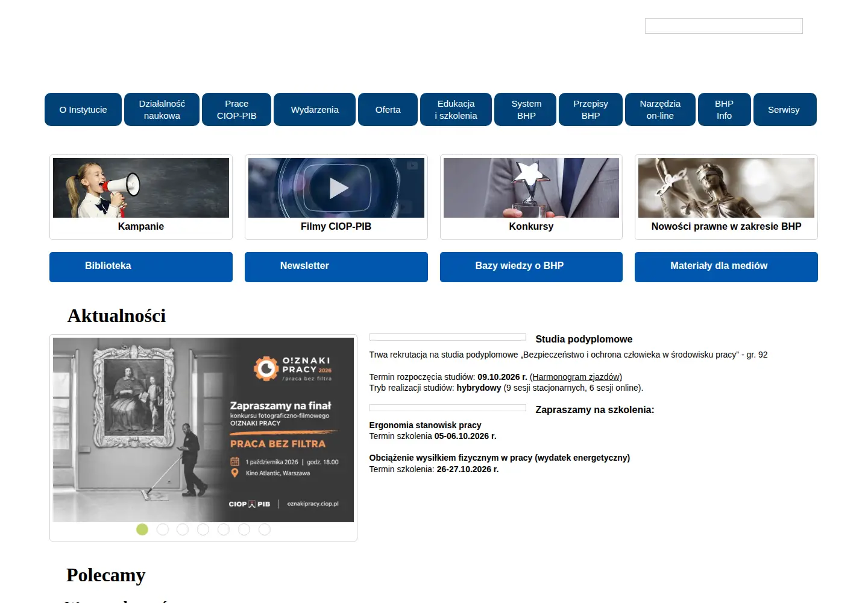Viewport: 868px width, 603px height.
Task: Click Obciążenie wysiłkiem fizycznym training title
Action: [x=499, y=458]
